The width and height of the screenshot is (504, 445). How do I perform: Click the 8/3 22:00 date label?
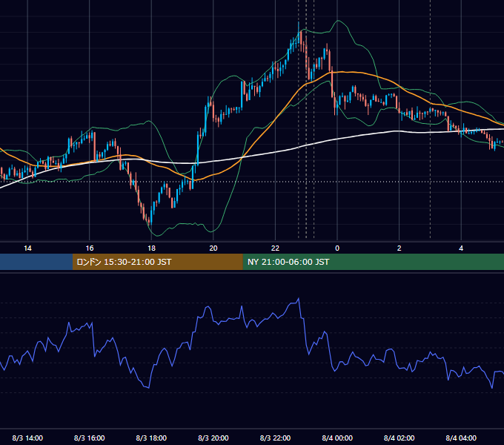tap(275, 438)
